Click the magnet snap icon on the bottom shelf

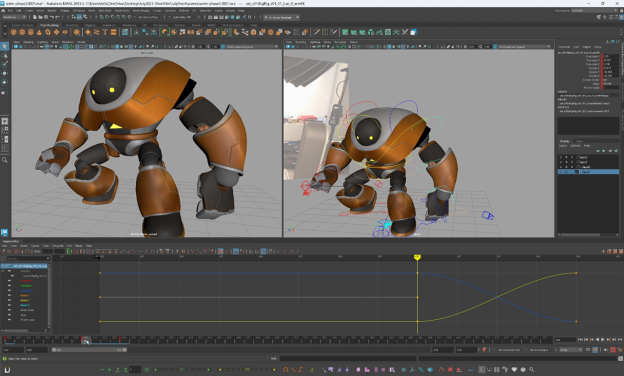(7, 370)
